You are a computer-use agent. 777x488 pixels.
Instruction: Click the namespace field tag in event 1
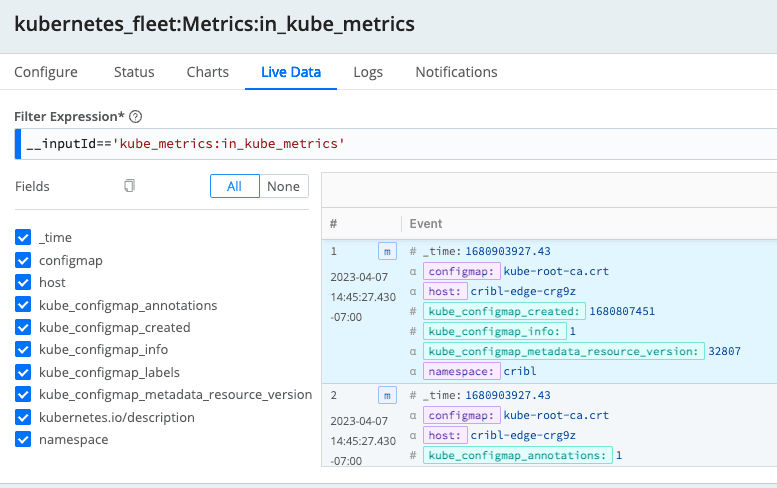(x=461, y=371)
